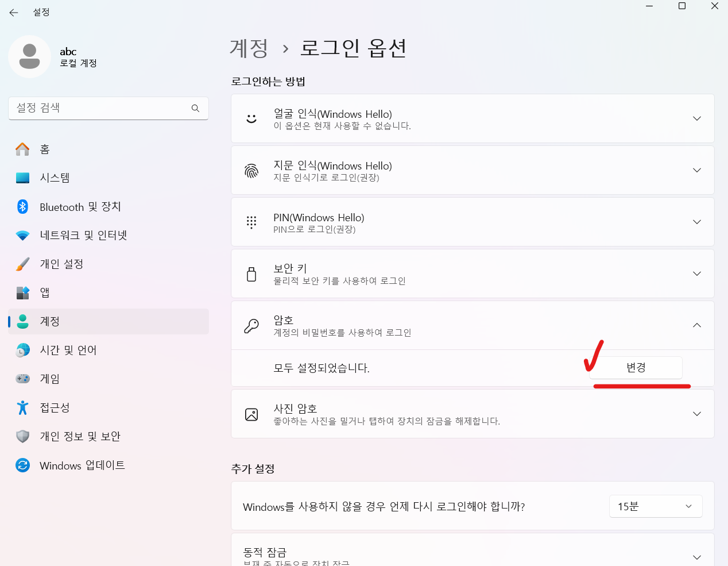Image resolution: width=728 pixels, height=566 pixels.
Task: Click the 얼굴 인식 smiley face icon
Action: coord(251,119)
